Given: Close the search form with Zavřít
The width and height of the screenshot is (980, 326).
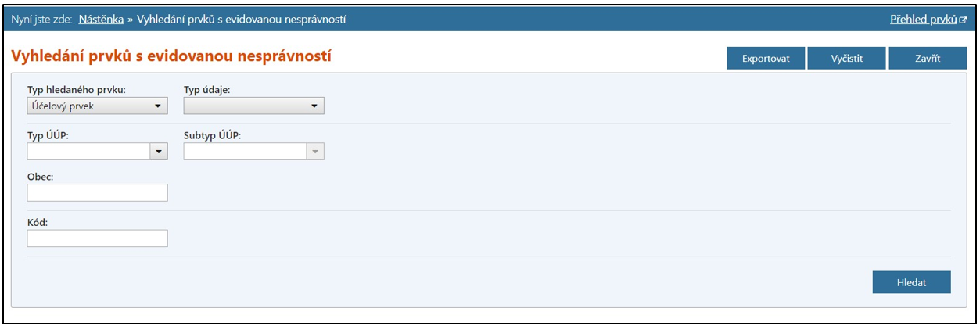Looking at the screenshot, I should point(928,59).
